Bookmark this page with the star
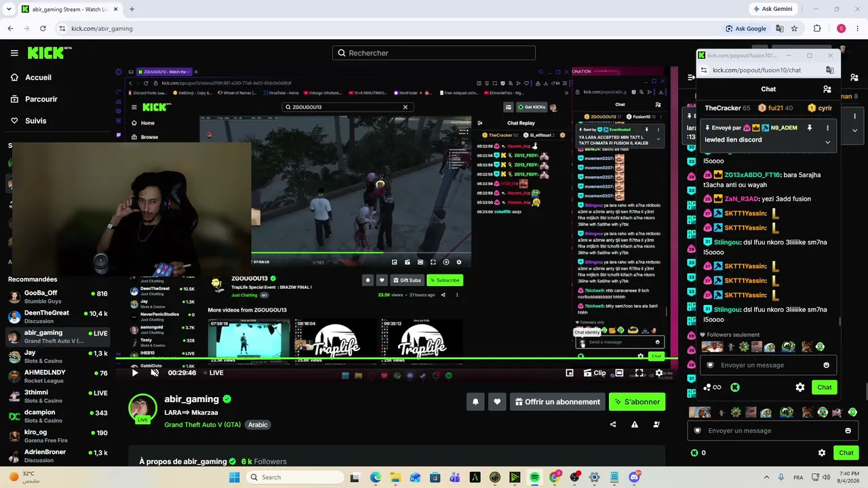868x488 pixels. coord(794,28)
